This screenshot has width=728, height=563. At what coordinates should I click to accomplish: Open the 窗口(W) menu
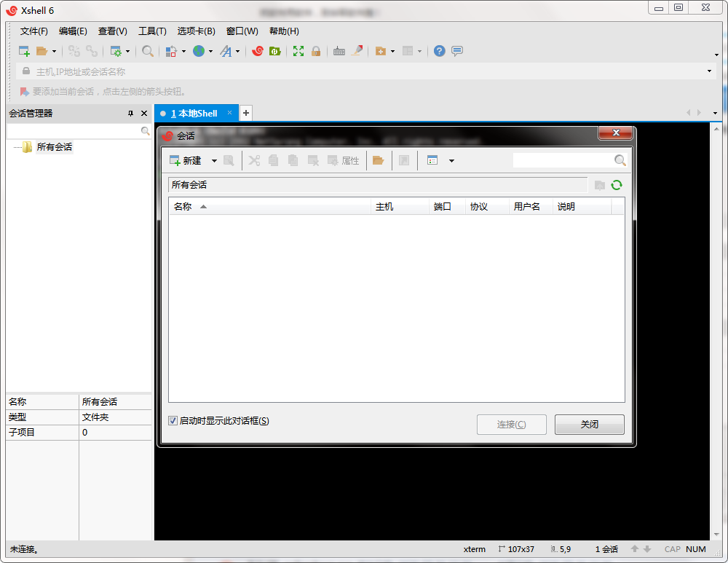point(242,31)
